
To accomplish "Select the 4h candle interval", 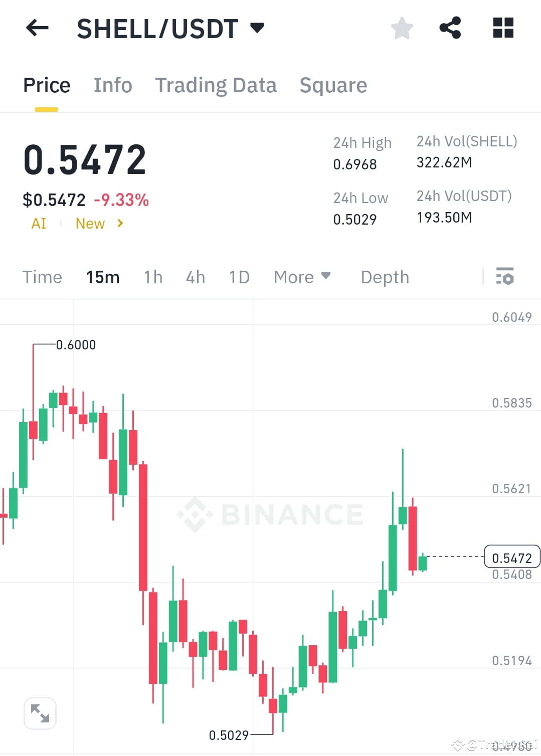I will coord(195,277).
